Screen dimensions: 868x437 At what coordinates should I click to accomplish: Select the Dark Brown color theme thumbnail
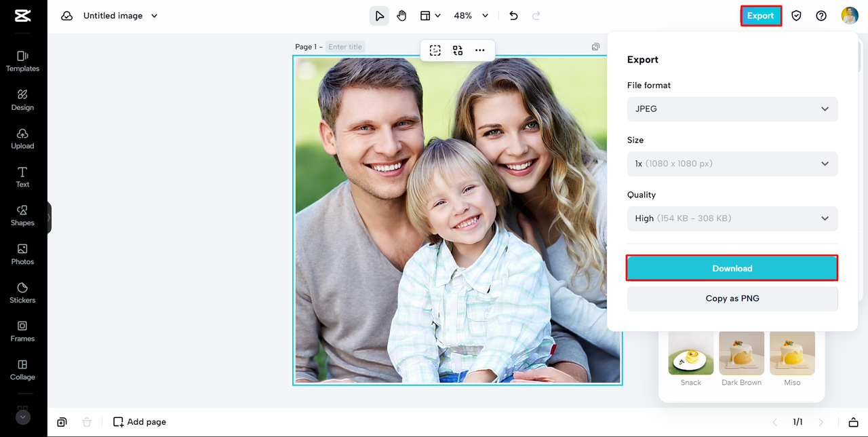tap(741, 354)
